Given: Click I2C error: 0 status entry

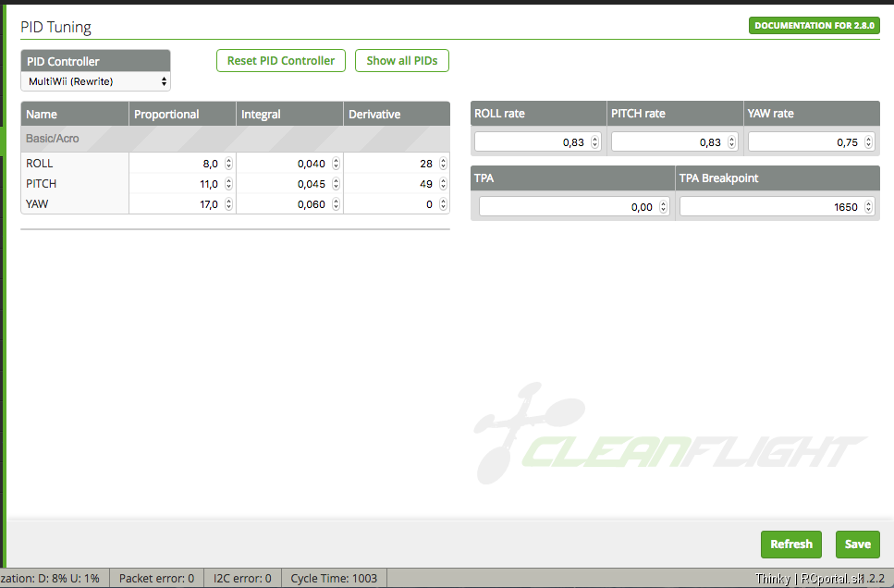Looking at the screenshot, I should point(242,579).
